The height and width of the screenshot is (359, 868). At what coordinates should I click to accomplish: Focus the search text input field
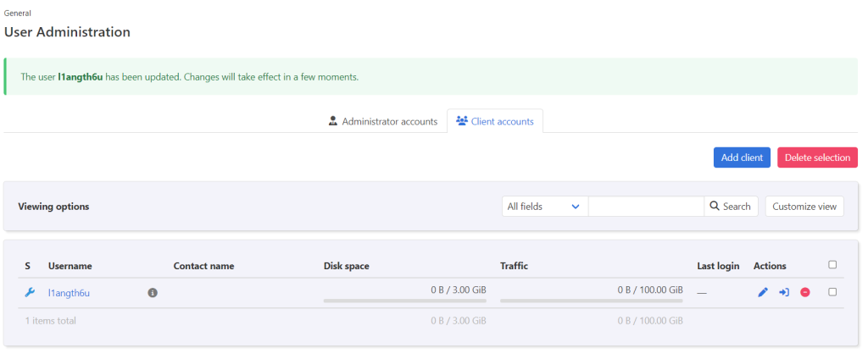pyautogui.click(x=646, y=207)
